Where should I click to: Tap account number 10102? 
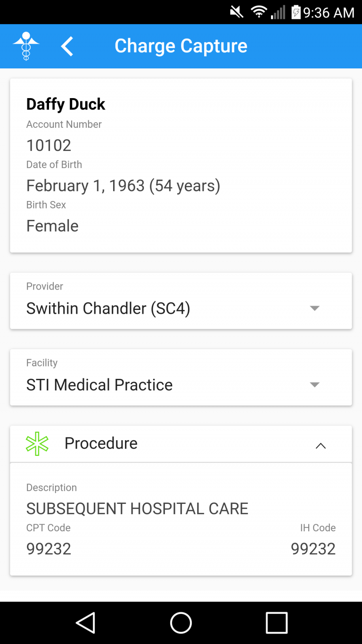(49, 145)
